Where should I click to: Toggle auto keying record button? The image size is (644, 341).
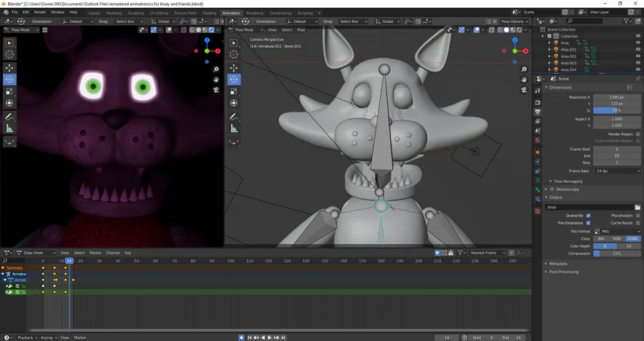coord(242,337)
